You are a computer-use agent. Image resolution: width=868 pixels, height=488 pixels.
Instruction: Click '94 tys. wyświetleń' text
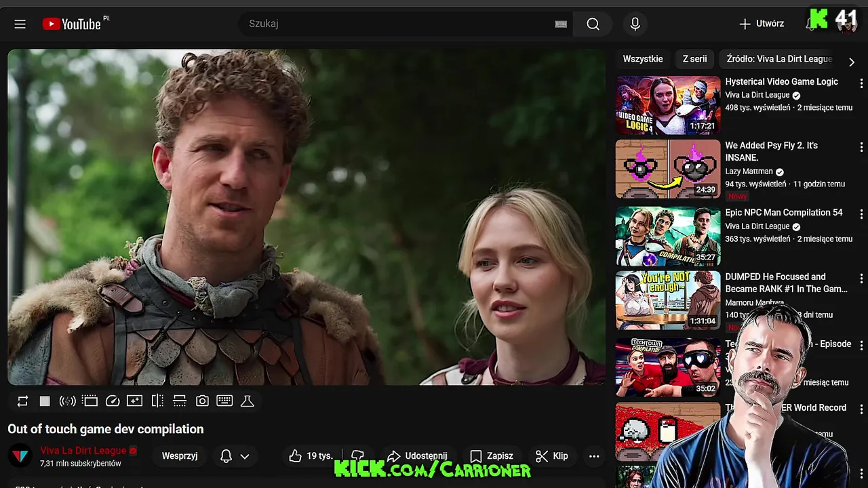[x=755, y=184]
